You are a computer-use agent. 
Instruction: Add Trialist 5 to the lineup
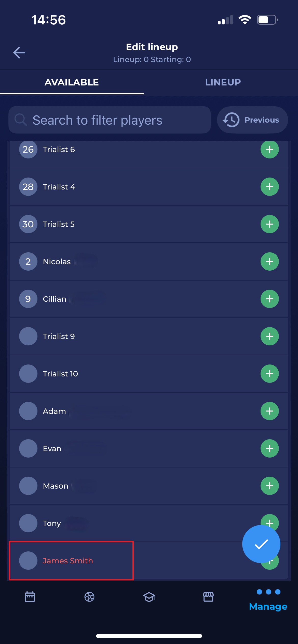pos(269,224)
